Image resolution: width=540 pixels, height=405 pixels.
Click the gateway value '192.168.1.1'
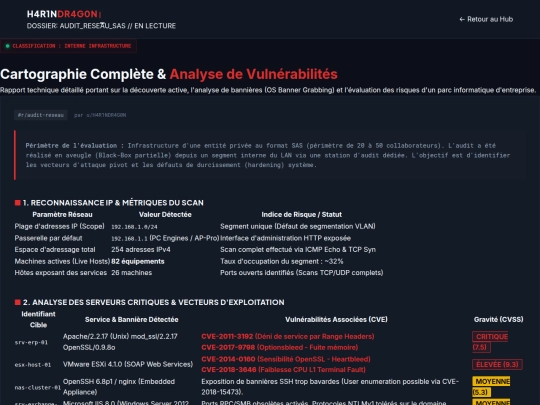[129, 238]
